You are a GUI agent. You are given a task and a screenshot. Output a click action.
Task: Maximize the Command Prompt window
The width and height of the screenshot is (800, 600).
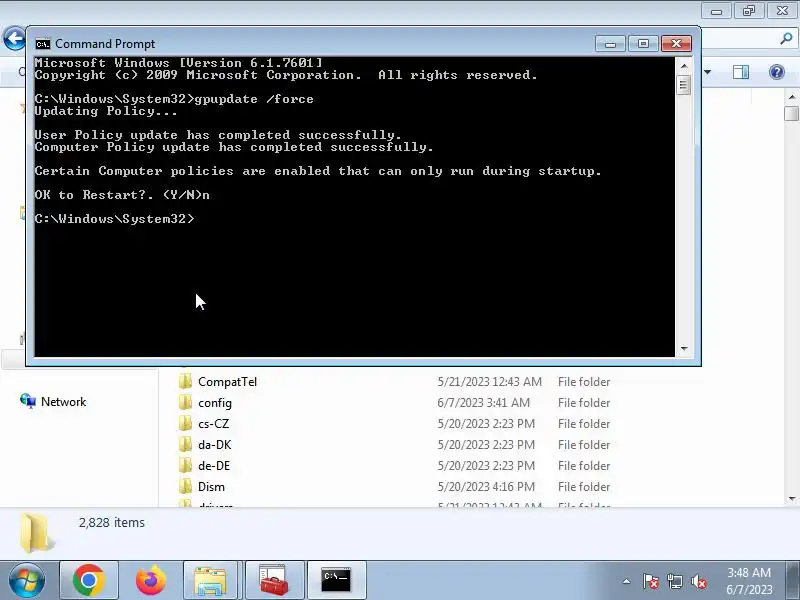[x=643, y=44]
